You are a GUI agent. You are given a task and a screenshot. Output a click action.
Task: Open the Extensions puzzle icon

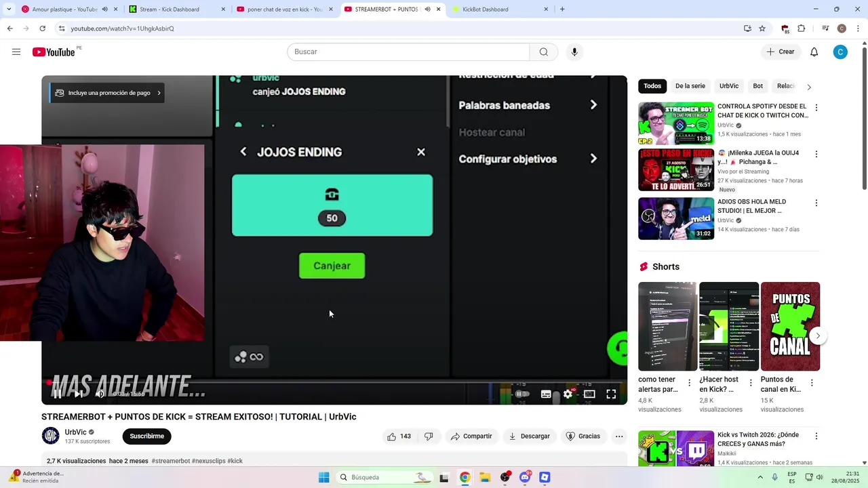[x=802, y=28]
